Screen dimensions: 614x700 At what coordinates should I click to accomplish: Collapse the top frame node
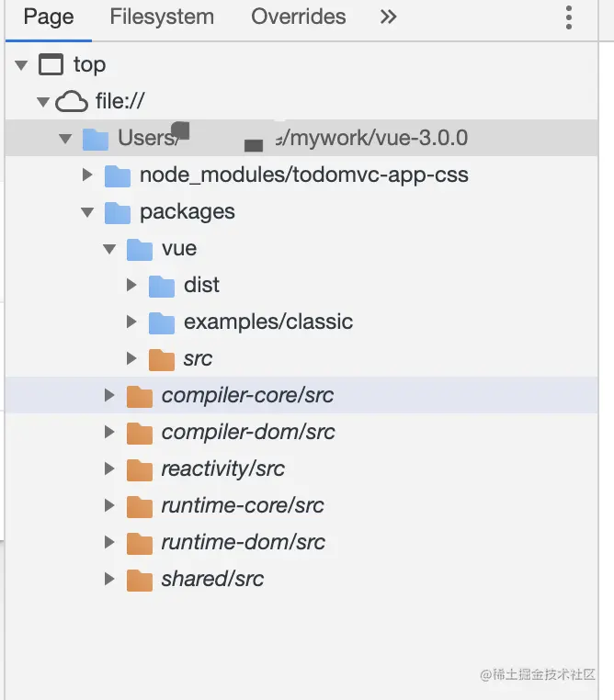[21, 65]
